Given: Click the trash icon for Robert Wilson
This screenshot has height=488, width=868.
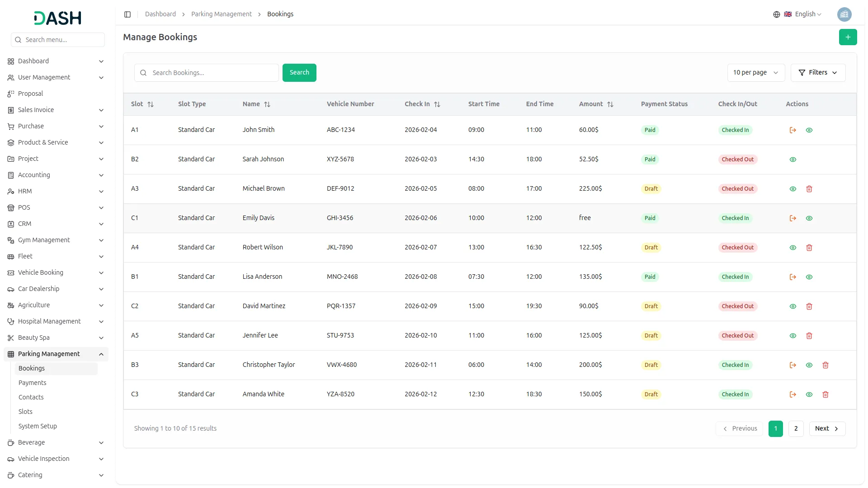Looking at the screenshot, I should tap(809, 248).
